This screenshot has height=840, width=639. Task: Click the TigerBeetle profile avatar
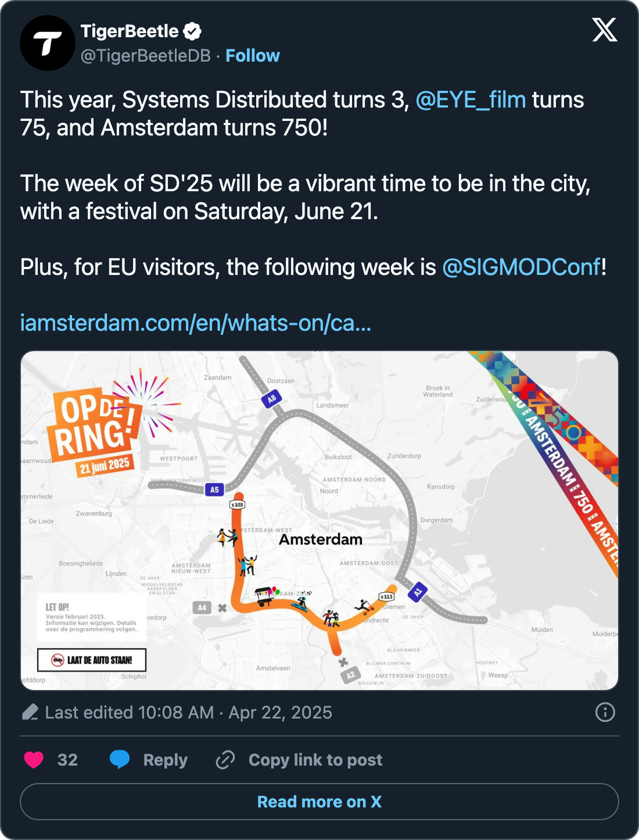[48, 43]
